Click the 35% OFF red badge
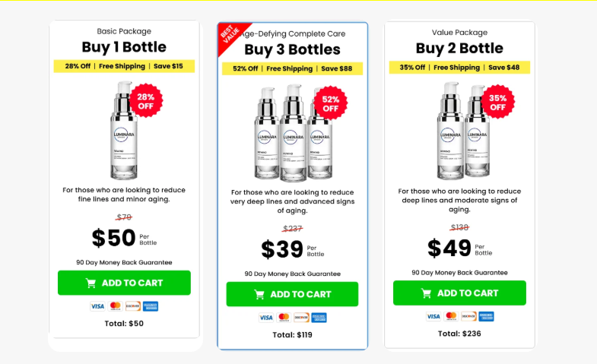This screenshot has width=597, height=364. [497, 103]
